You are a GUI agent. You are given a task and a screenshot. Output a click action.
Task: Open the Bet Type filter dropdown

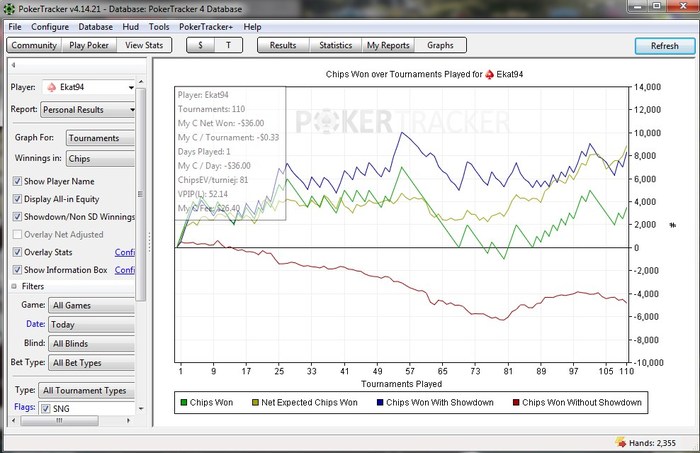click(x=92, y=363)
